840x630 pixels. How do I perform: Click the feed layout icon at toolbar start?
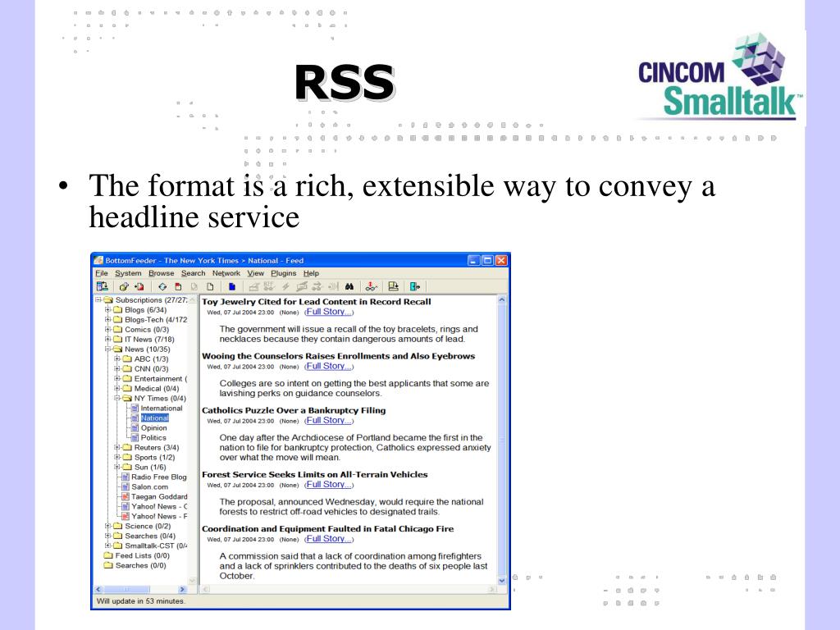pos(102,286)
